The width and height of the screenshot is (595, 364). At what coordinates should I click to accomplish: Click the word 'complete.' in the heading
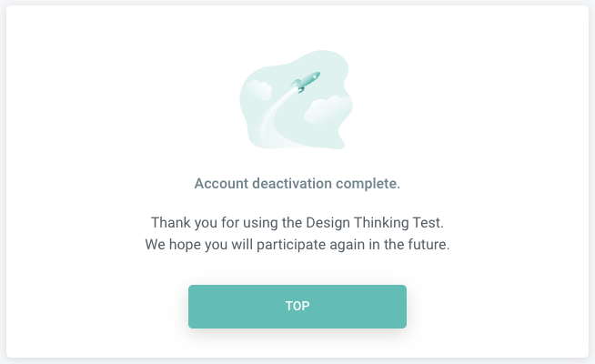pyautogui.click(x=368, y=184)
